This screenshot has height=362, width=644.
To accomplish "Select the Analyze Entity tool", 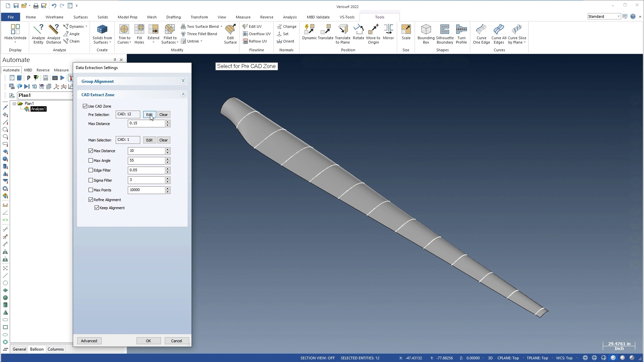I will coord(38,34).
